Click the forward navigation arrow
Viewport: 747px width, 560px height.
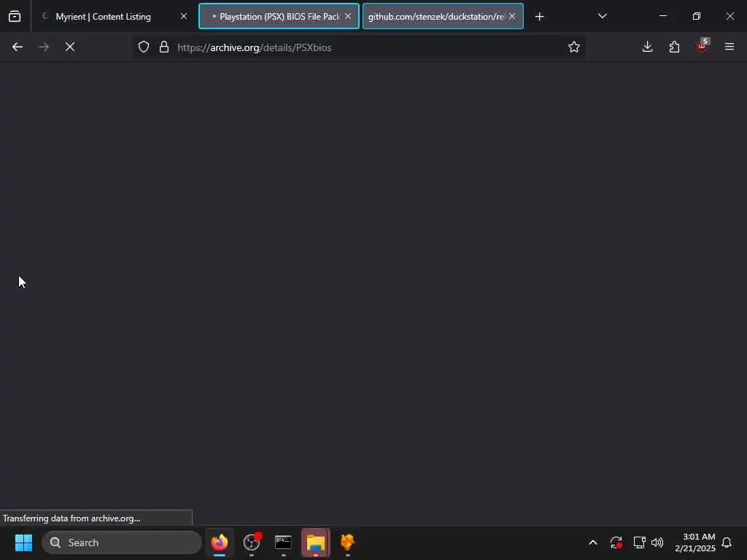[x=44, y=47]
